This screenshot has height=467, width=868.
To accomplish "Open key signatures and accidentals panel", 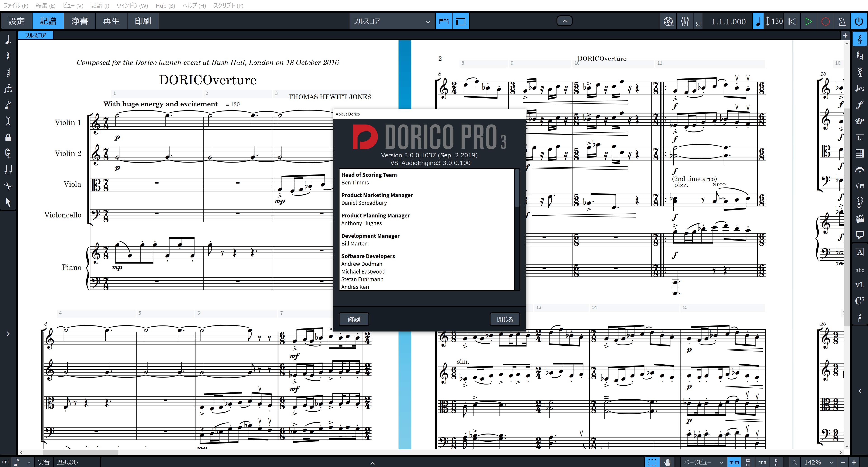I will click(x=860, y=56).
